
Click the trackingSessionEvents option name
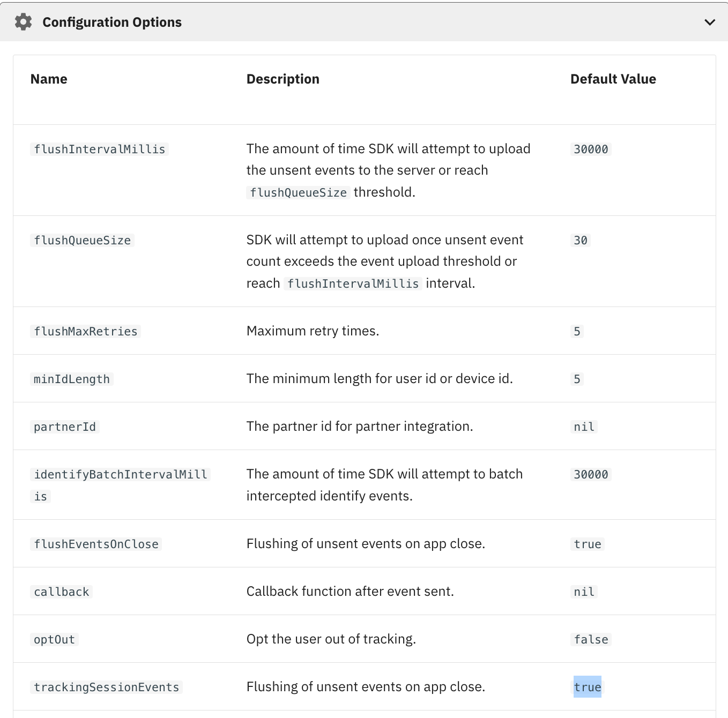coord(106,687)
